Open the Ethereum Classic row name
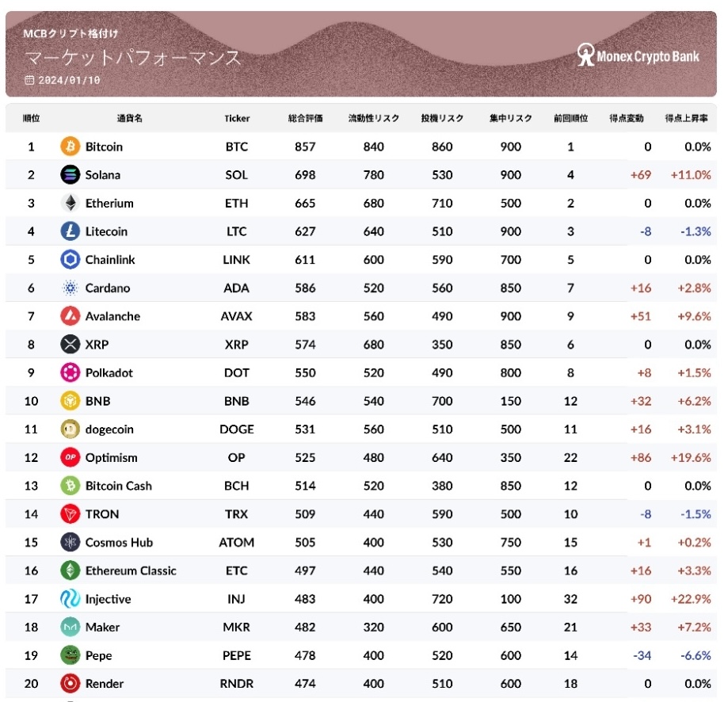The width and height of the screenshot is (728, 702). pos(131,570)
